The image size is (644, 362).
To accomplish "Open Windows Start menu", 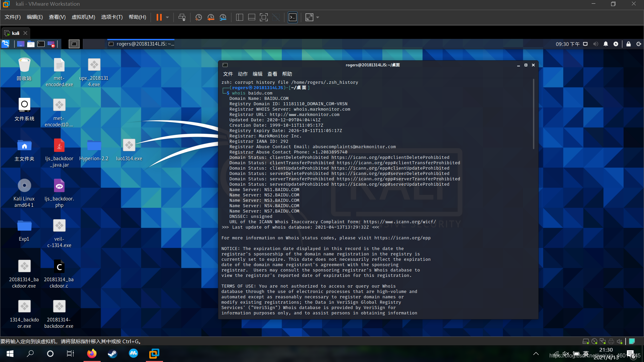I will [10, 354].
